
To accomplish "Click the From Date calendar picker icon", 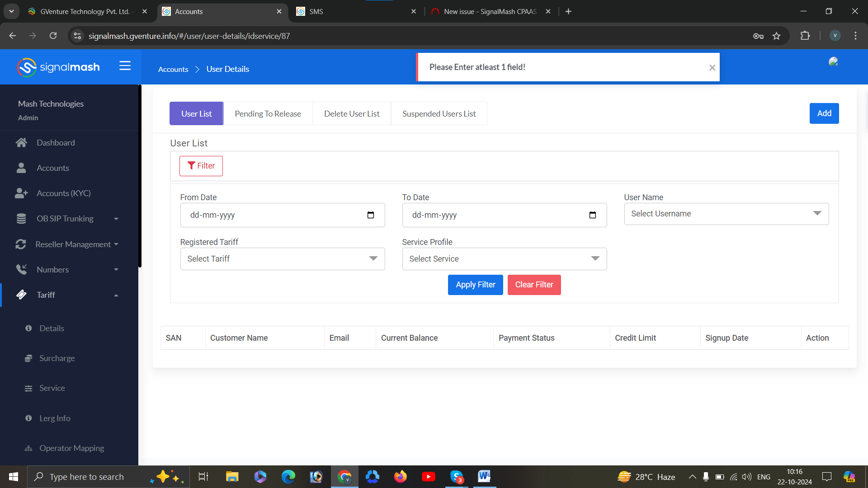I will [x=371, y=215].
